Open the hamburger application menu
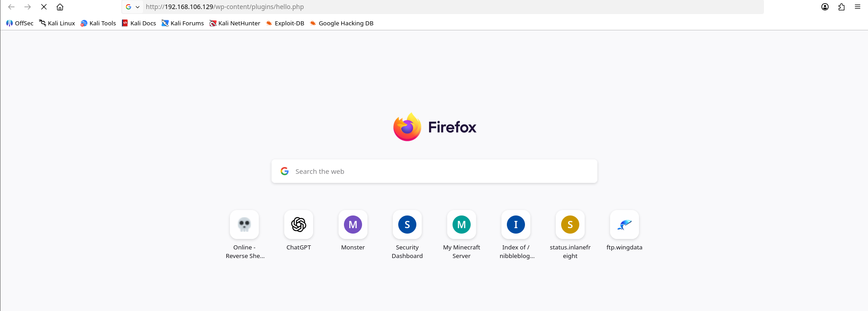The height and width of the screenshot is (311, 868). pos(858,7)
